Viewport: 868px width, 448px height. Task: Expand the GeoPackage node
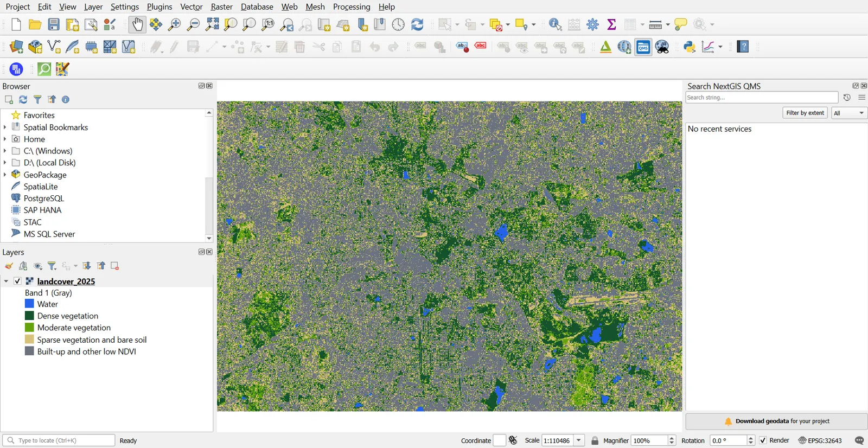coord(5,175)
